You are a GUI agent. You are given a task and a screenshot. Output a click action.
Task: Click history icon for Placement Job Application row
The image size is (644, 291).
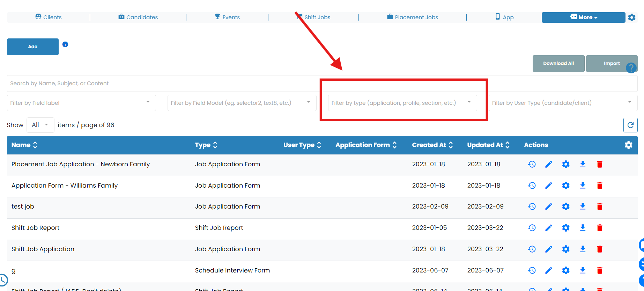(532, 164)
